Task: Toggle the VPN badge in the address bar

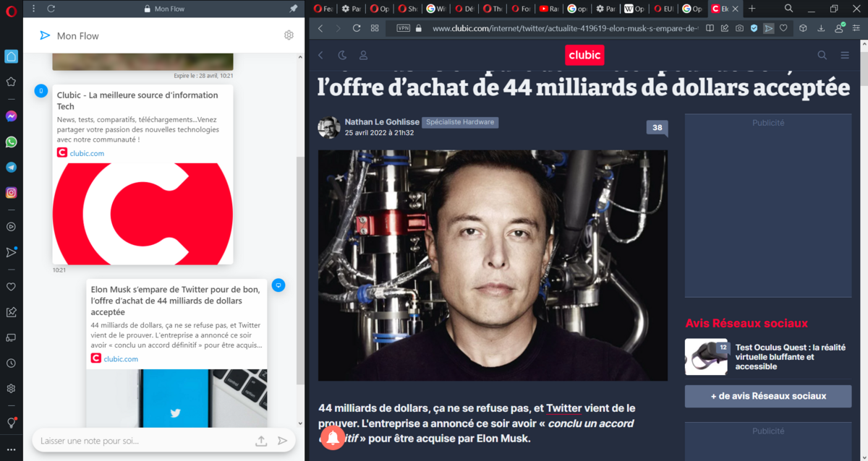Action: pos(403,28)
